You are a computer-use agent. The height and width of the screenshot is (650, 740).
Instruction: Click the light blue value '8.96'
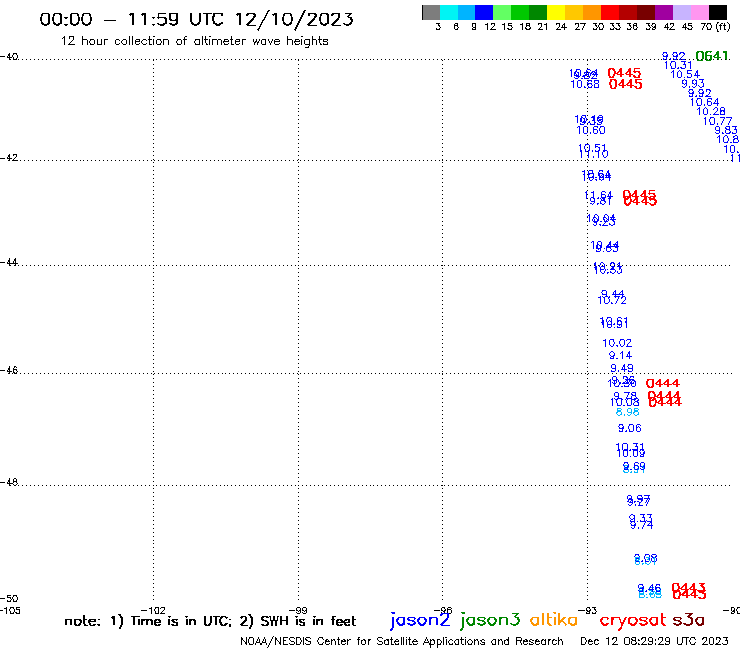click(x=628, y=412)
